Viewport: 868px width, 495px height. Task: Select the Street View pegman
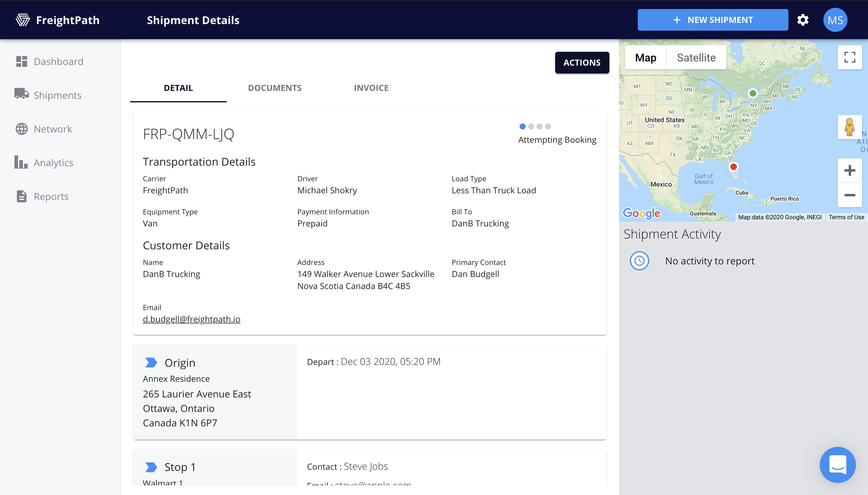click(849, 127)
